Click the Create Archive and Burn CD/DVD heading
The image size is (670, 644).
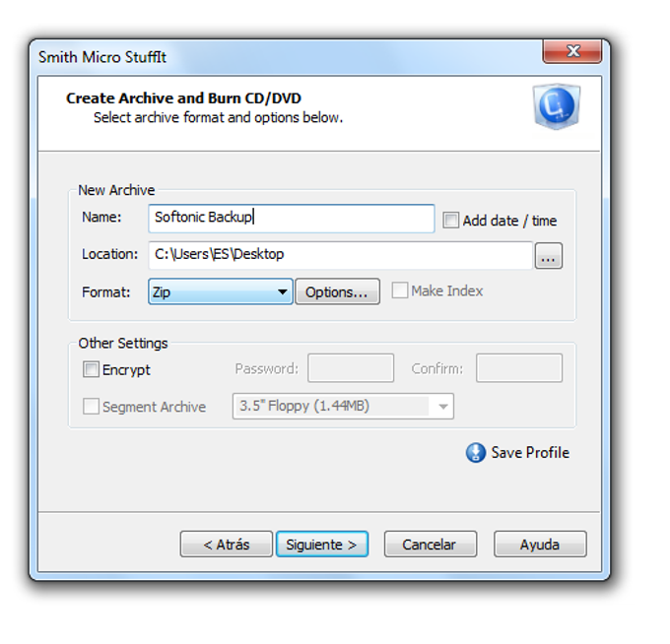[x=183, y=98]
